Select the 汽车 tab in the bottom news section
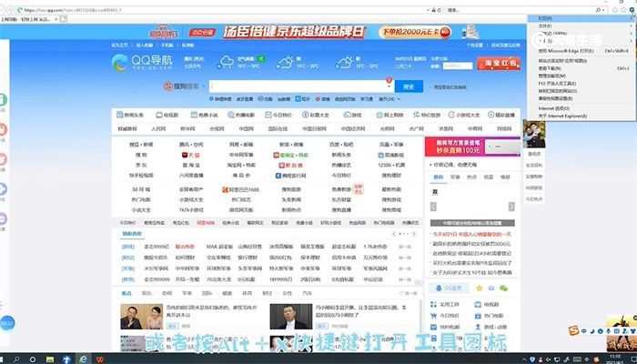 point(308,293)
